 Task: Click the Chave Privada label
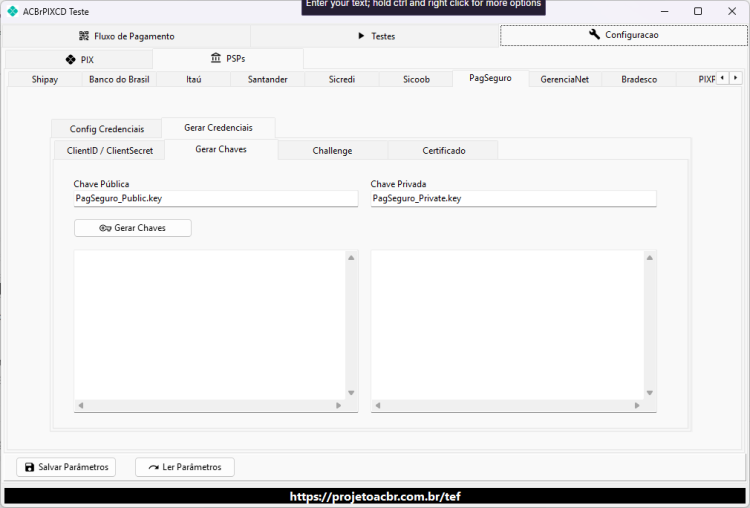coord(398,184)
